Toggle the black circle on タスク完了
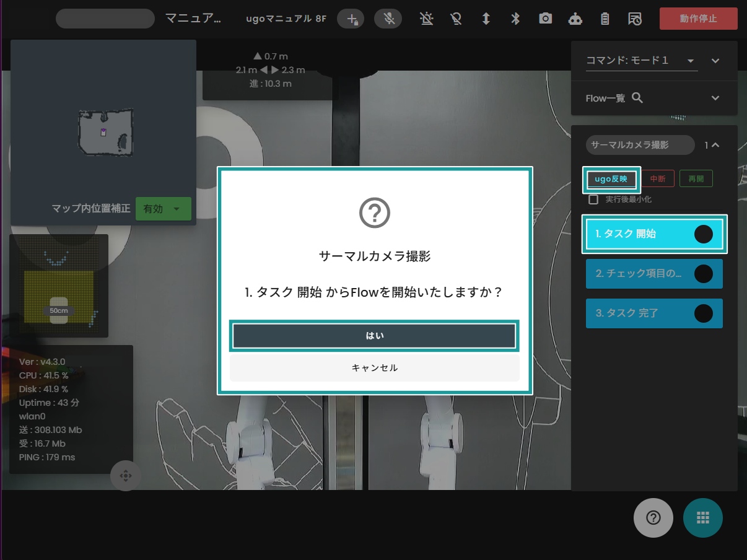This screenshot has width=747, height=560. point(704,313)
